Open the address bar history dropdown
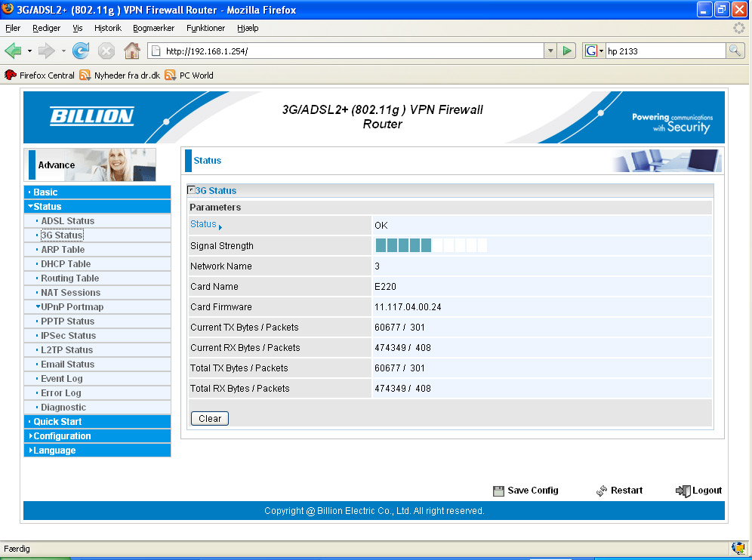Screen dimensions: 752x560 tap(550, 51)
